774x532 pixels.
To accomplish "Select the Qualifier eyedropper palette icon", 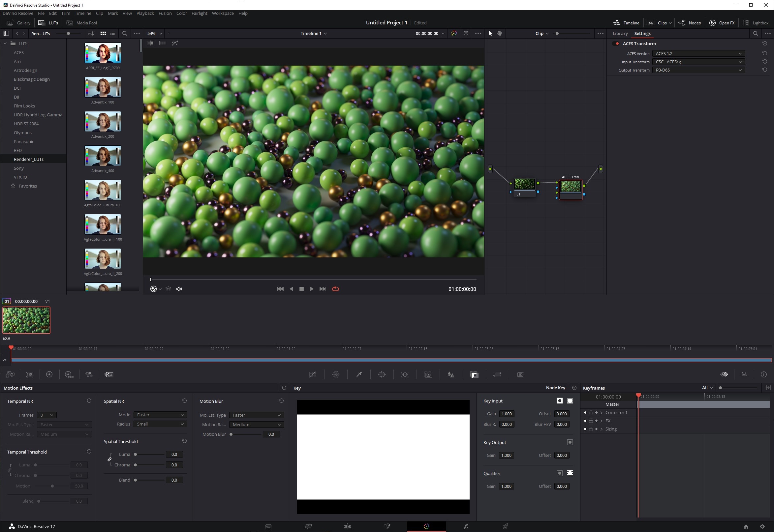I will 359,375.
